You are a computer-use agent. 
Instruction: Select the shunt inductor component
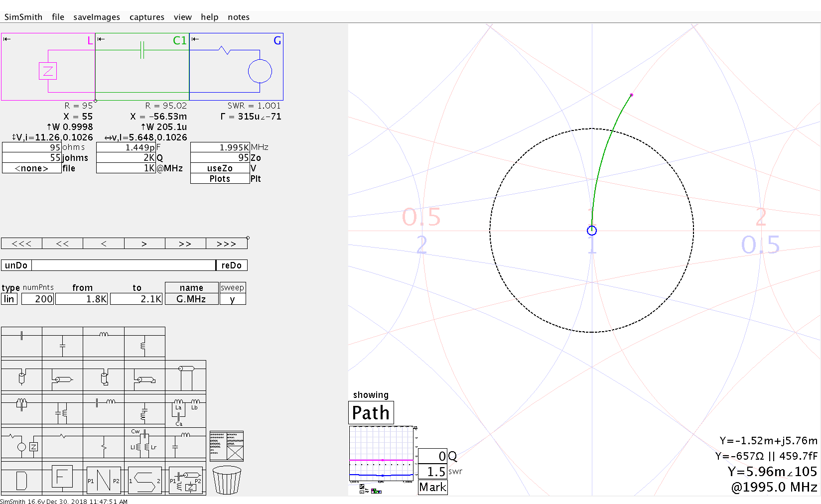pos(144,342)
